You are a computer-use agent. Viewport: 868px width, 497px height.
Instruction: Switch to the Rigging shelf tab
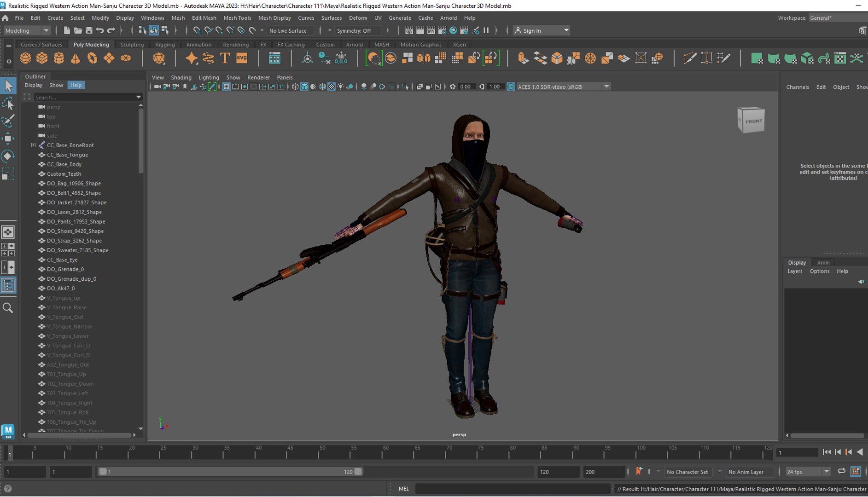pos(165,45)
